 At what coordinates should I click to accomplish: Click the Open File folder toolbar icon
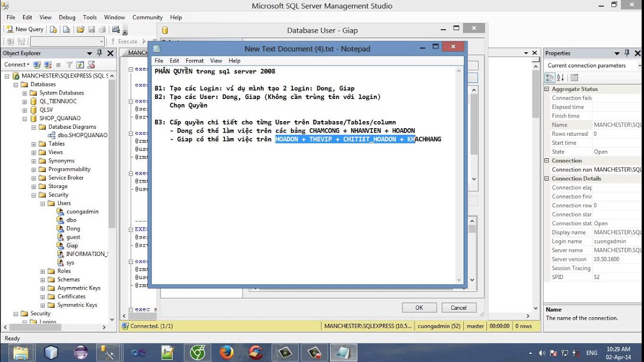point(80,30)
